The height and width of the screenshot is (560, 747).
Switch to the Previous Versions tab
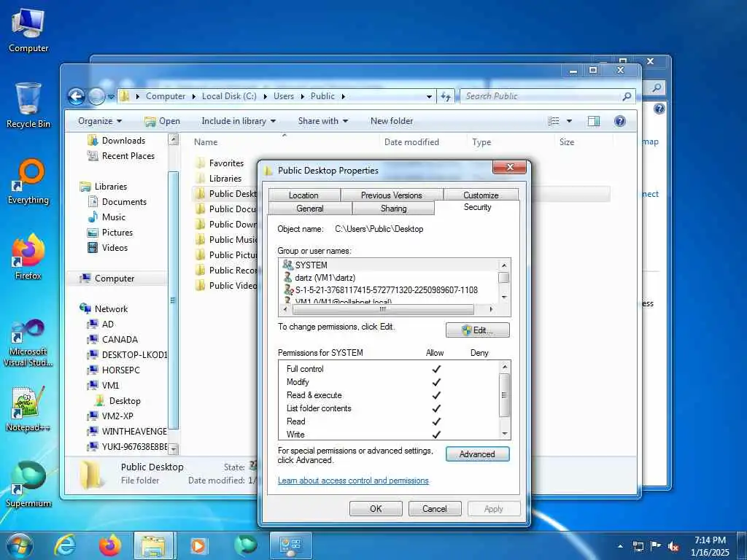click(392, 195)
